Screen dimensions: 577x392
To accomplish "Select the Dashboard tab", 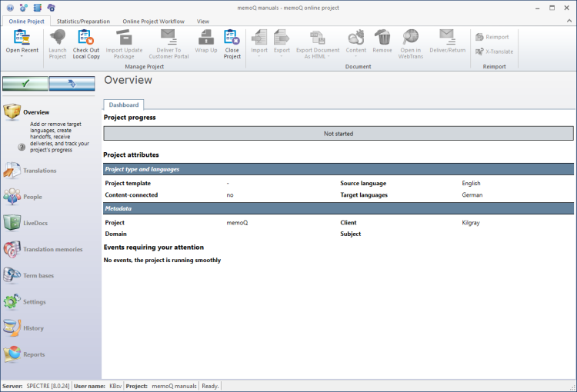I will click(123, 105).
